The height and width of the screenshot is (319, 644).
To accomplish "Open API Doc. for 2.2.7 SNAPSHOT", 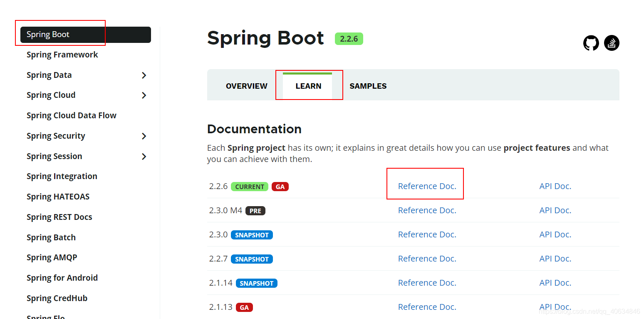I will pos(555,259).
